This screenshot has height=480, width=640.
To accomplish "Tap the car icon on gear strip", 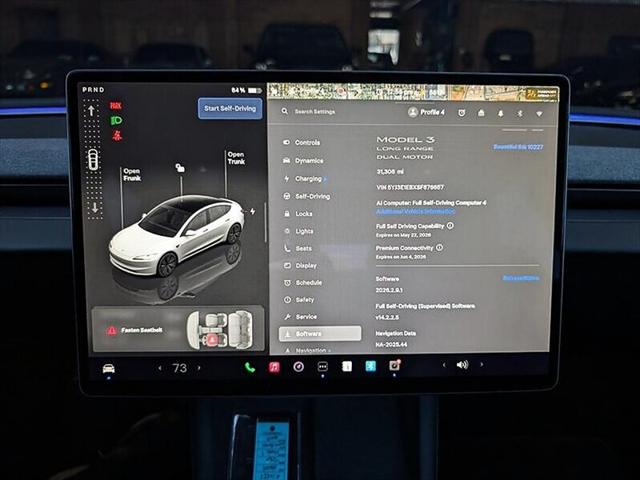I will [93, 160].
